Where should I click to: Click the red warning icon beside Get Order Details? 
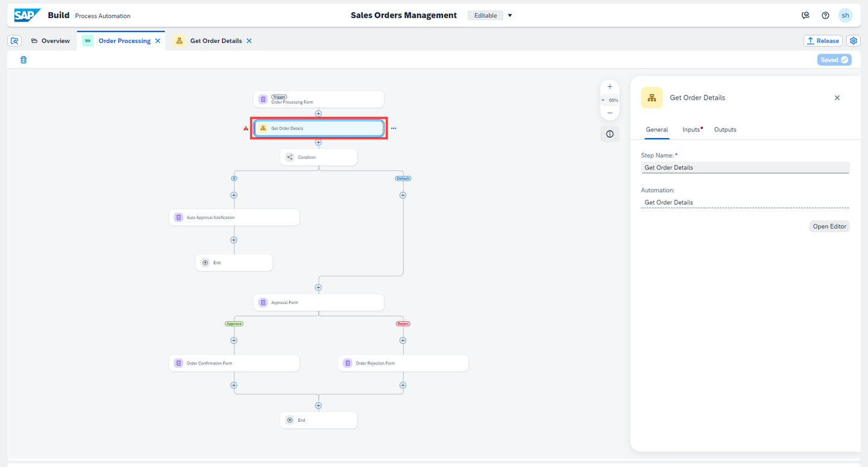(x=246, y=129)
